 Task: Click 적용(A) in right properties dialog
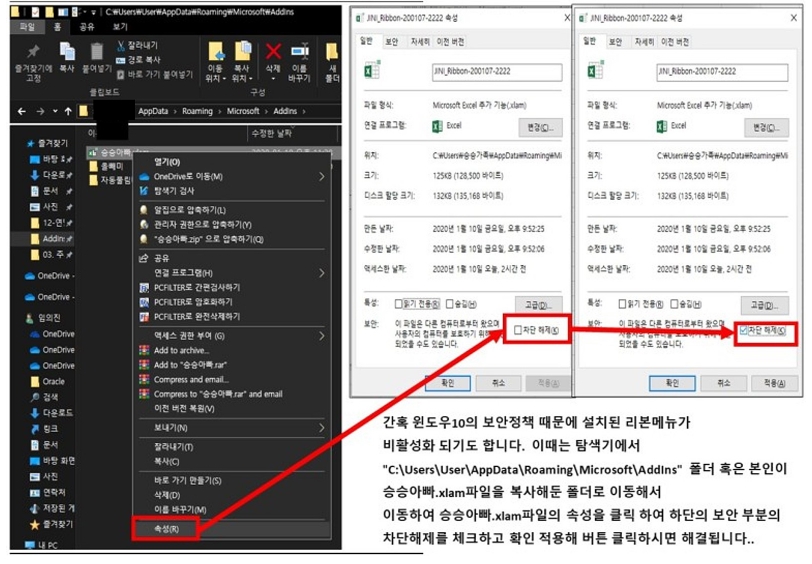[774, 383]
